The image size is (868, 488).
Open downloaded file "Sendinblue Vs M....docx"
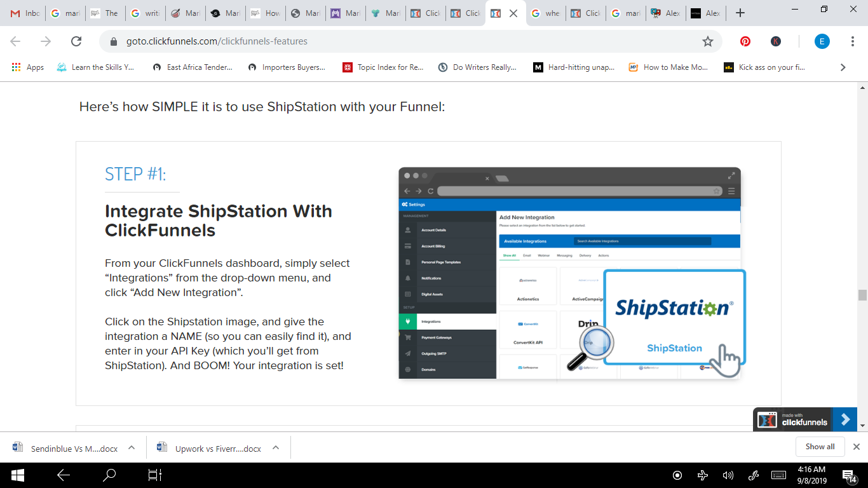tap(65, 448)
